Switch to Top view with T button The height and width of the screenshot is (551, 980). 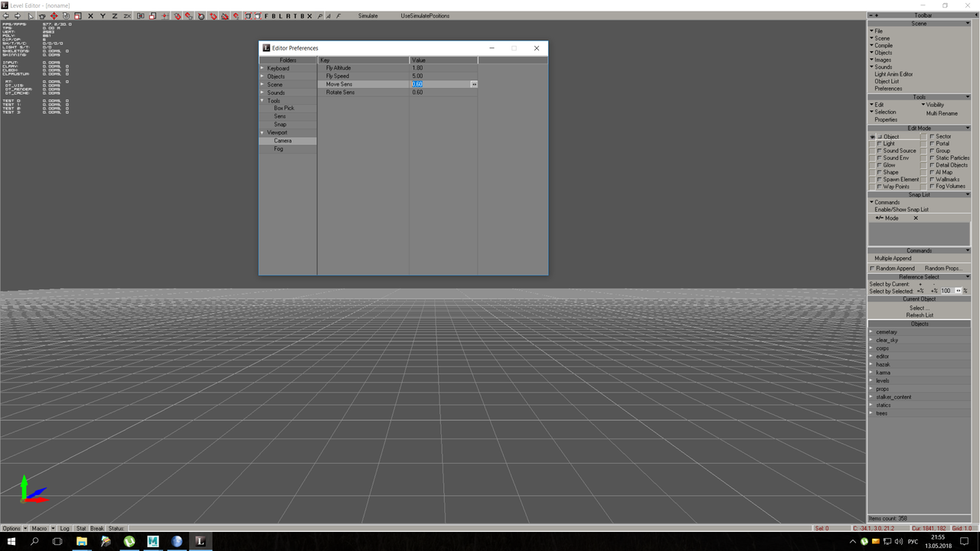[x=295, y=16]
